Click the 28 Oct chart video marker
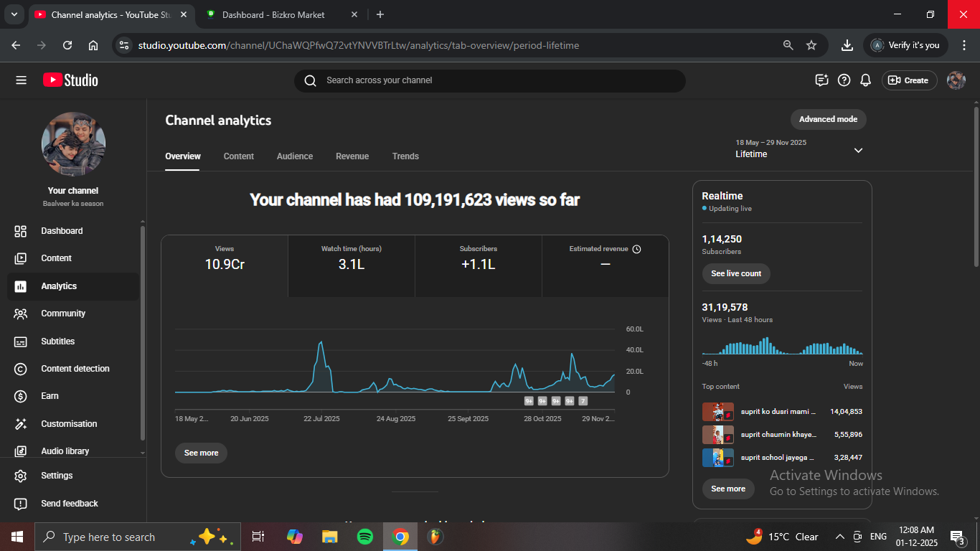This screenshot has width=980, height=551. point(542,401)
